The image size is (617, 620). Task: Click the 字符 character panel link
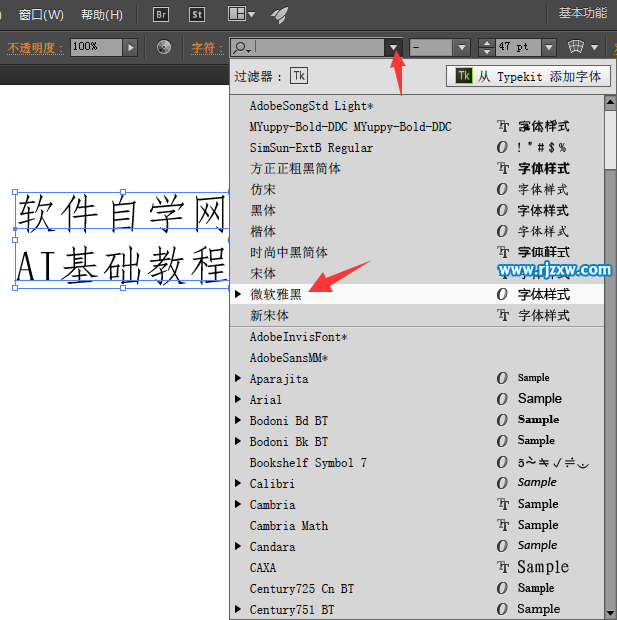[207, 47]
